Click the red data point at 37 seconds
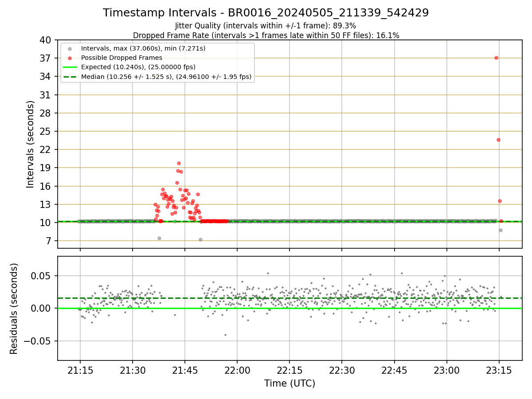532x399 pixels. point(496,58)
